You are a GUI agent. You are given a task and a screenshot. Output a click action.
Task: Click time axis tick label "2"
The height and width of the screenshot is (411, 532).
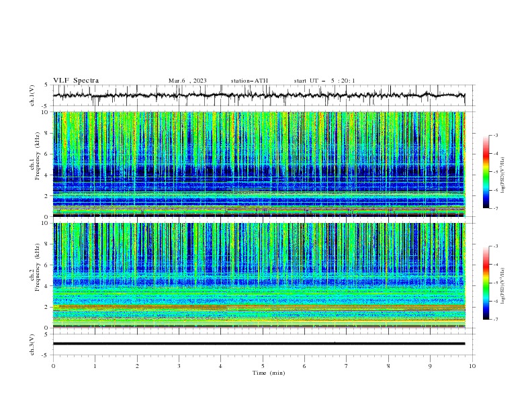137,366
